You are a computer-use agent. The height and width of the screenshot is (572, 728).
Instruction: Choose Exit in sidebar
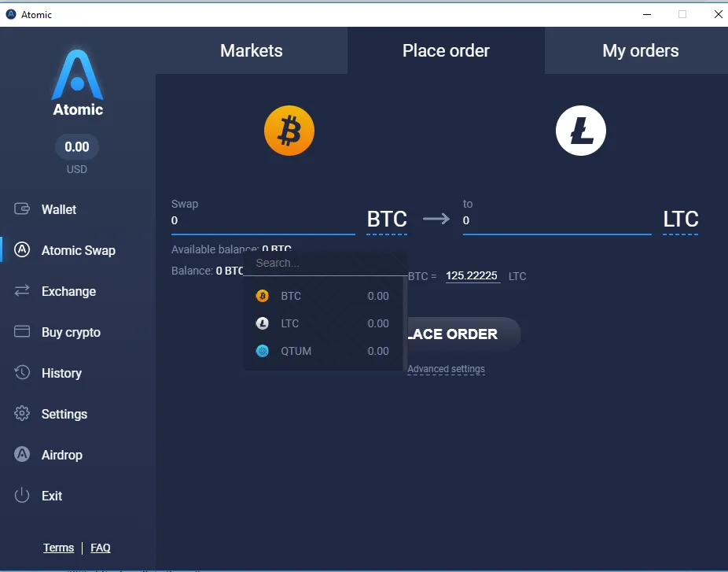tap(52, 496)
